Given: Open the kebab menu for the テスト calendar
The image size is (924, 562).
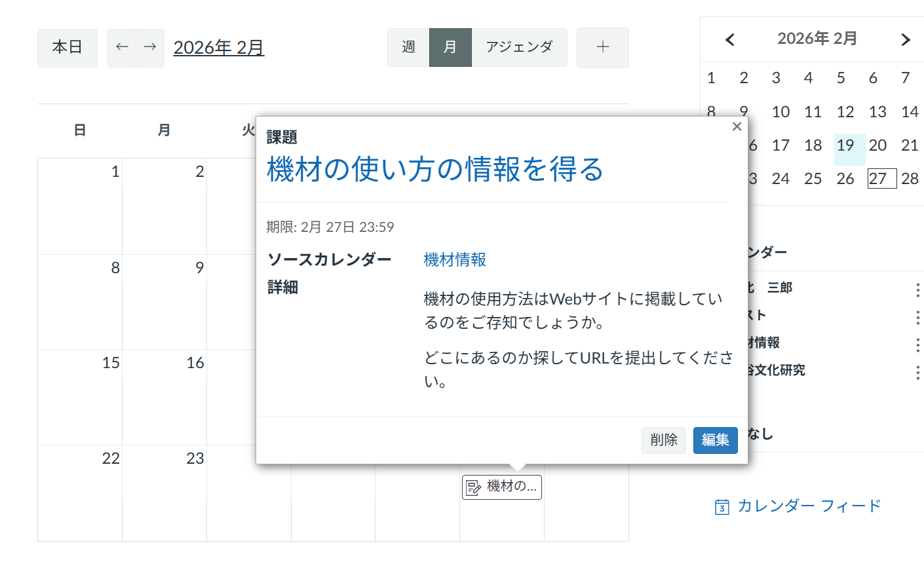Looking at the screenshot, I should [x=917, y=318].
